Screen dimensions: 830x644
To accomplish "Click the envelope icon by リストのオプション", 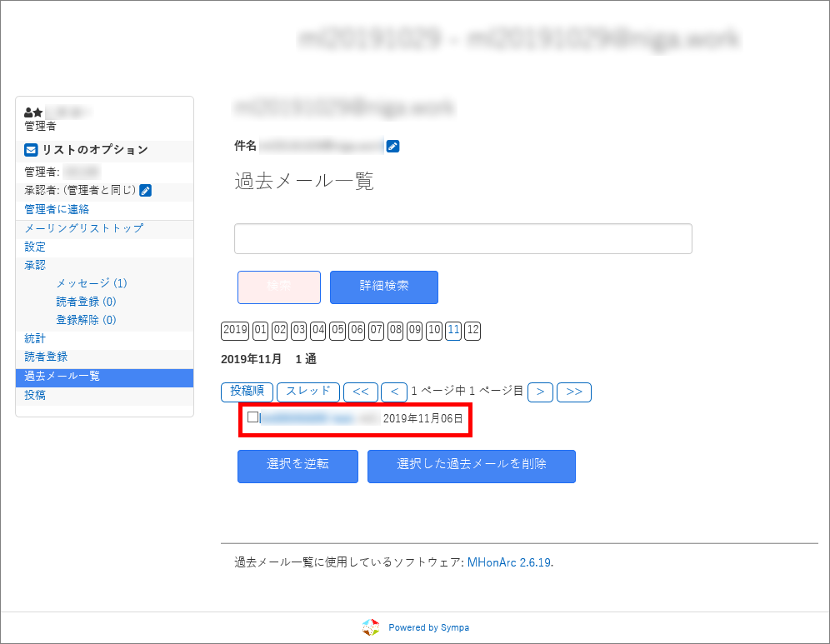I will (31, 150).
